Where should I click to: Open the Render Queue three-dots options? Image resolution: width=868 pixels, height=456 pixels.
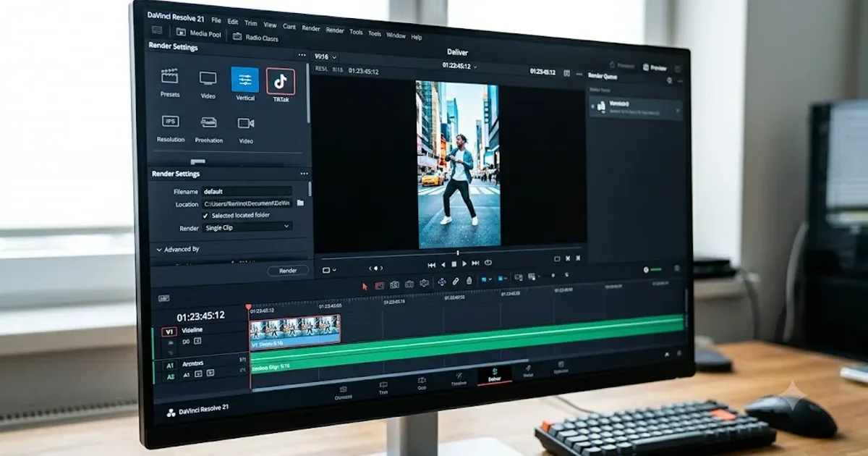tap(679, 81)
